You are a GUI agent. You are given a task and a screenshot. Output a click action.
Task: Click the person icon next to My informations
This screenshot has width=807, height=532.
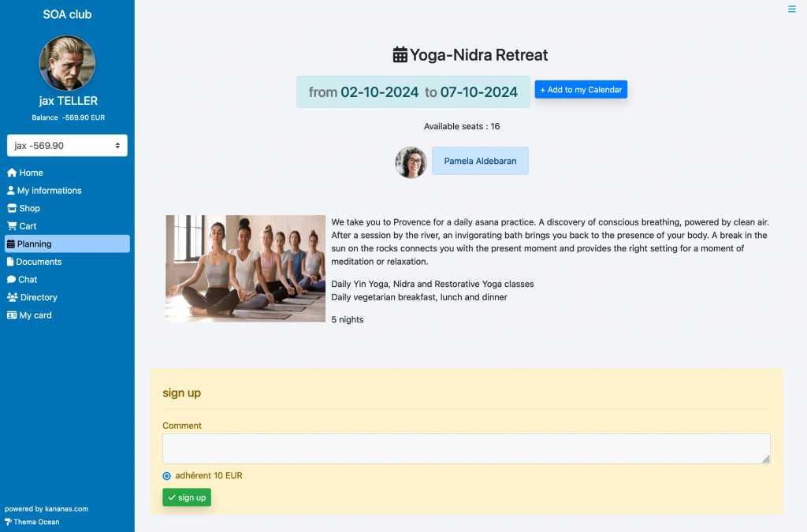tap(11, 191)
